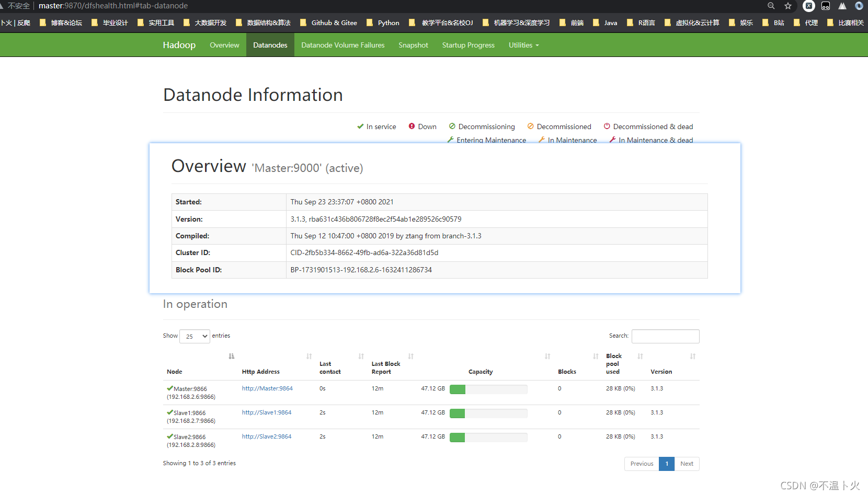This screenshot has width=868, height=495.
Task: Click the browser zoom magnifier icon
Action: [771, 6]
